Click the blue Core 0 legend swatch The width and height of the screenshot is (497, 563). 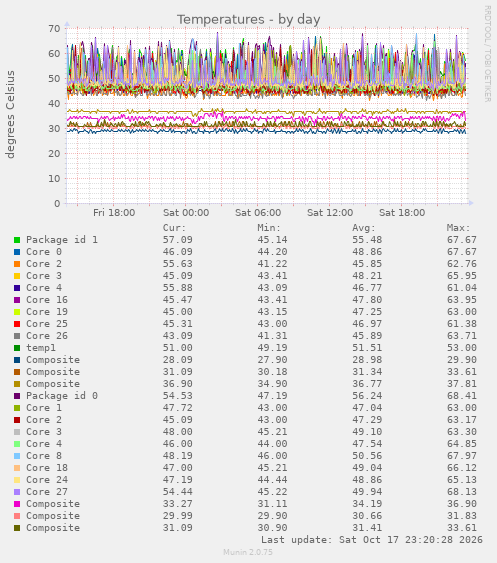coord(17,252)
